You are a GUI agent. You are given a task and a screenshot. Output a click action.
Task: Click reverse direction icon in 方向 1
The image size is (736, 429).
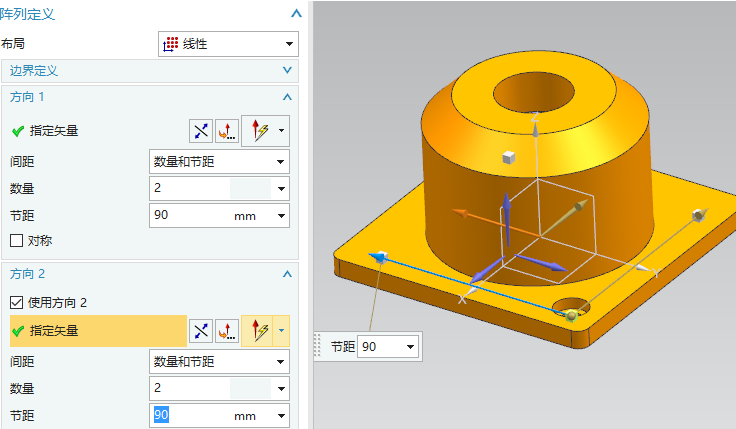click(201, 131)
